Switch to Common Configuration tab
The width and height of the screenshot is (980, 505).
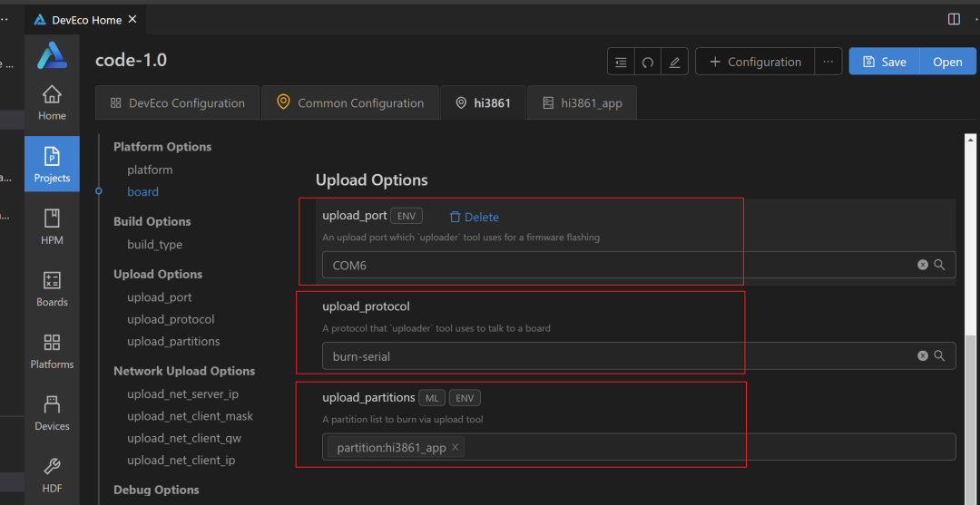350,103
